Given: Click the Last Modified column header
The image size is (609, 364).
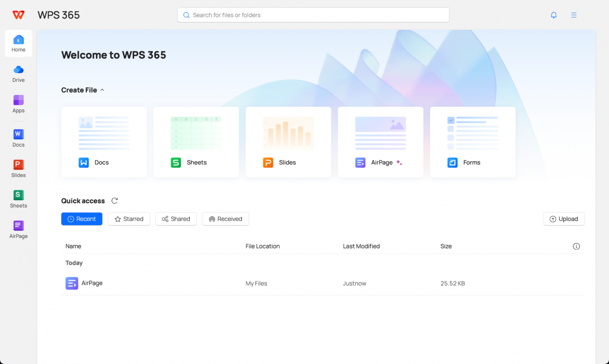Looking at the screenshot, I should coord(361,246).
